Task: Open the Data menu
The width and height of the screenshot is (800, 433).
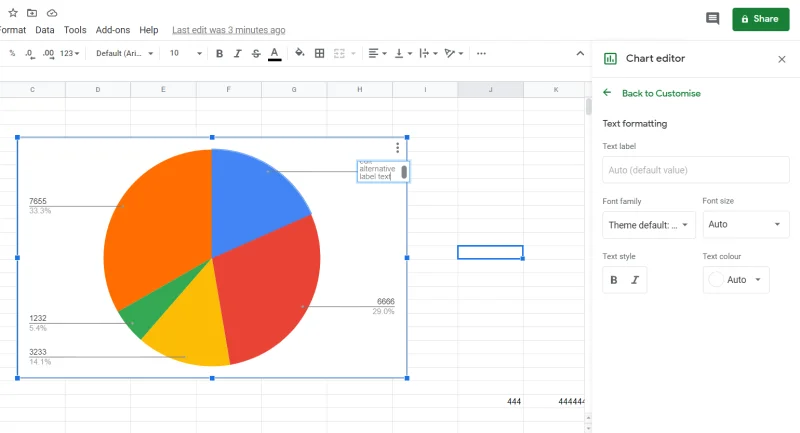Action: (x=45, y=30)
